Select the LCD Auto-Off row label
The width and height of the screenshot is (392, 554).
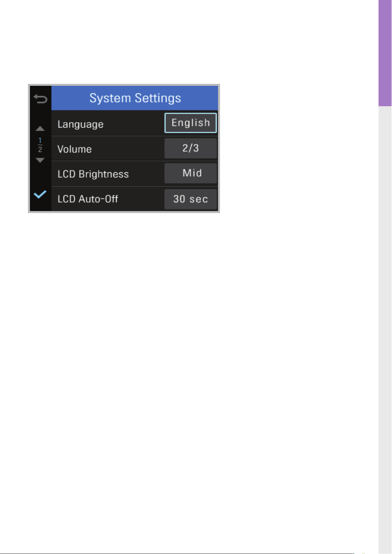click(x=88, y=199)
